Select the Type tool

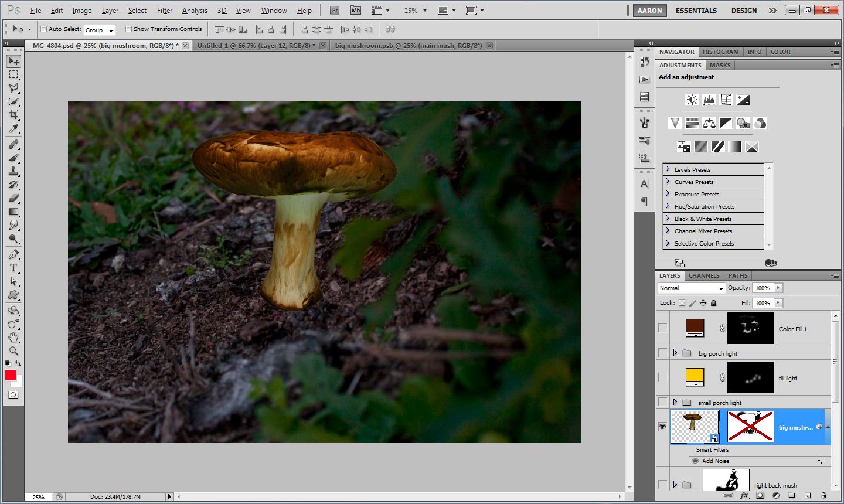13,268
